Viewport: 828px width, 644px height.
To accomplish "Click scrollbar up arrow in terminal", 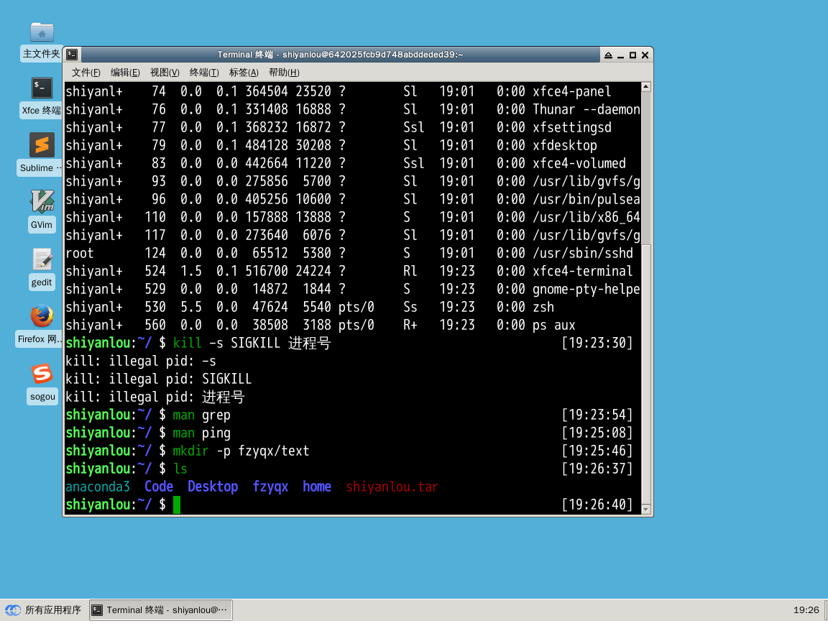I will click(645, 87).
